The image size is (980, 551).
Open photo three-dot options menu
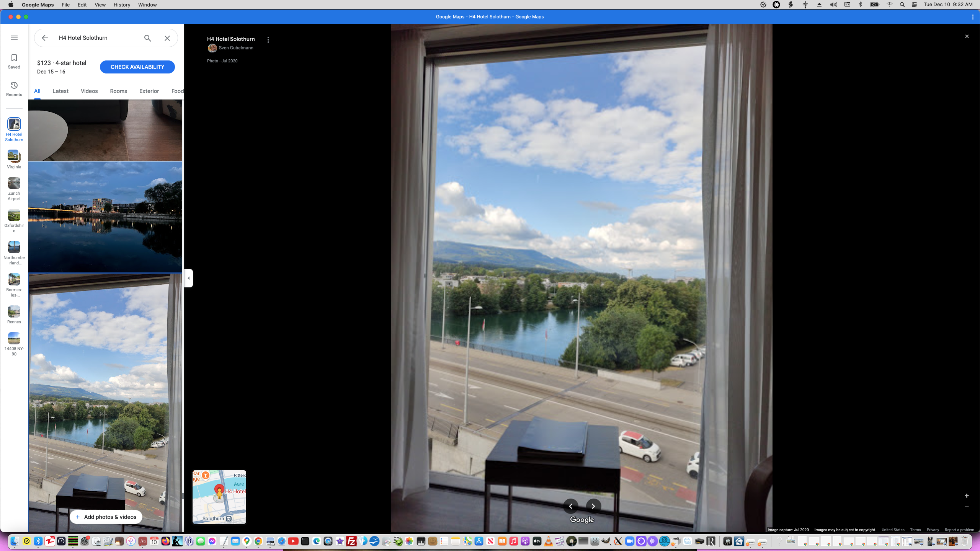[x=268, y=40]
